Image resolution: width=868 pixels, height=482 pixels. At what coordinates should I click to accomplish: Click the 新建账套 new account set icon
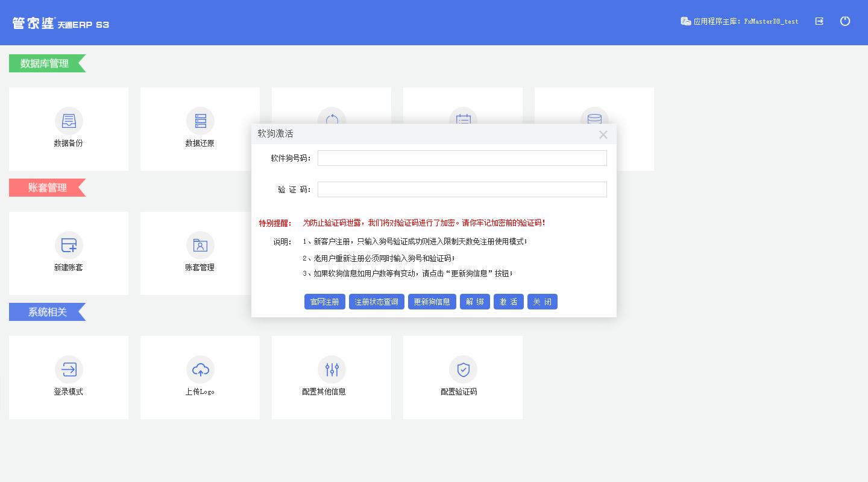click(69, 245)
